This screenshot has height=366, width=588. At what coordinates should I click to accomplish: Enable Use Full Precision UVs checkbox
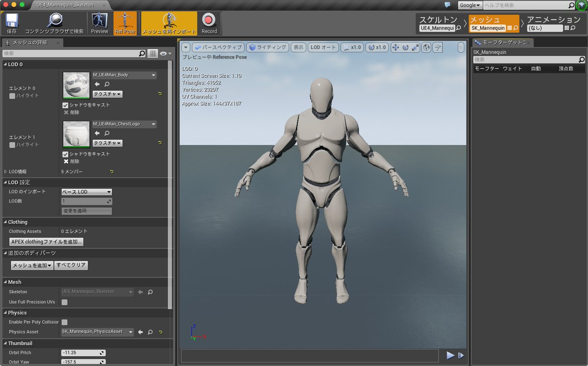pos(64,302)
